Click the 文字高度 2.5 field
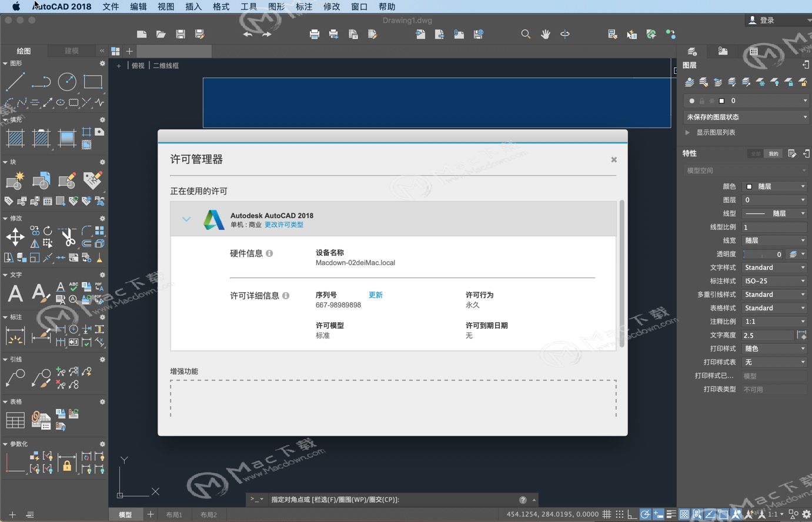This screenshot has width=812, height=522. (768, 335)
